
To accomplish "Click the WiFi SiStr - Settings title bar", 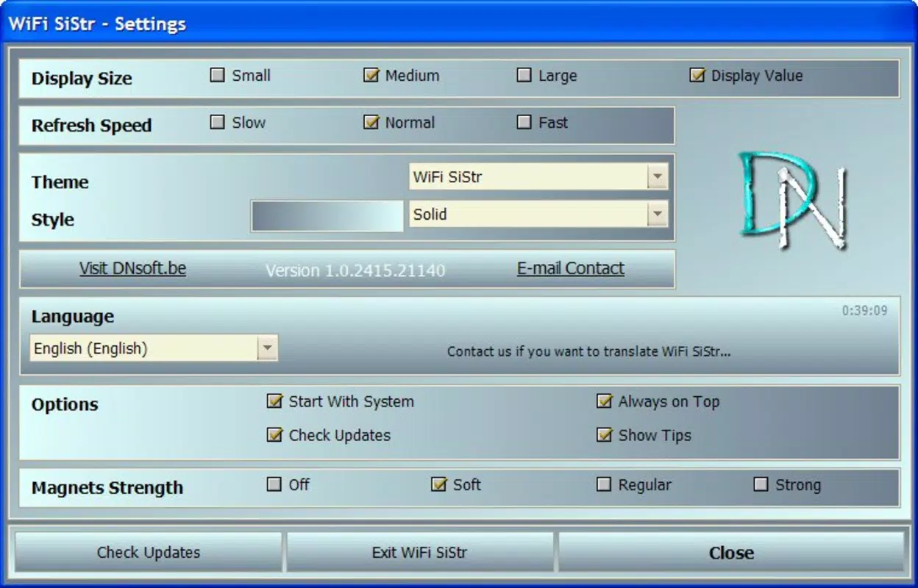I will click(x=459, y=24).
